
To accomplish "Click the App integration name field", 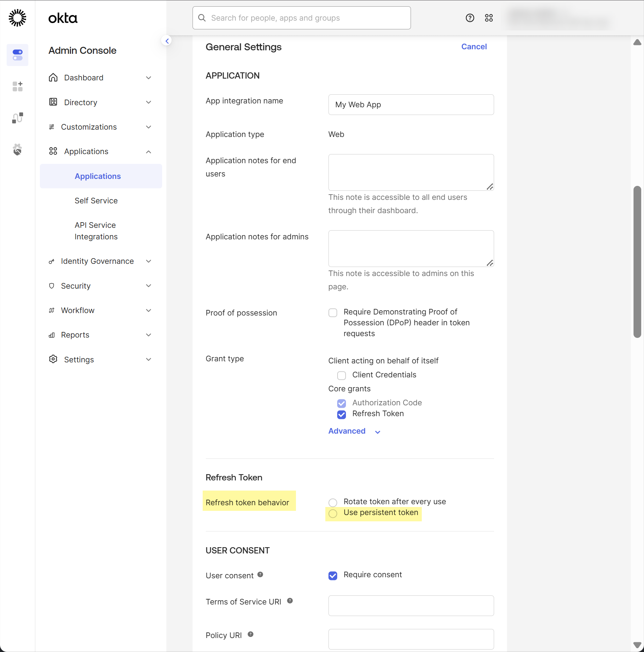I will click(x=411, y=104).
